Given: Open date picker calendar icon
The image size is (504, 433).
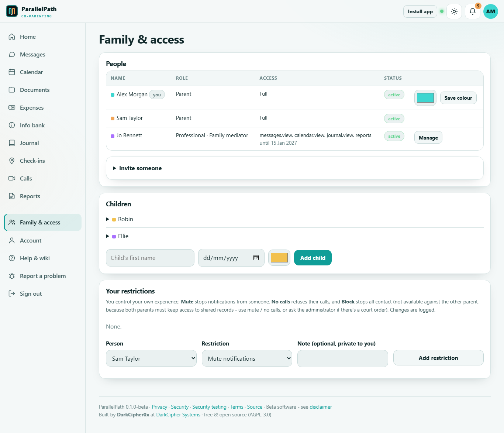Looking at the screenshot, I should [256, 258].
